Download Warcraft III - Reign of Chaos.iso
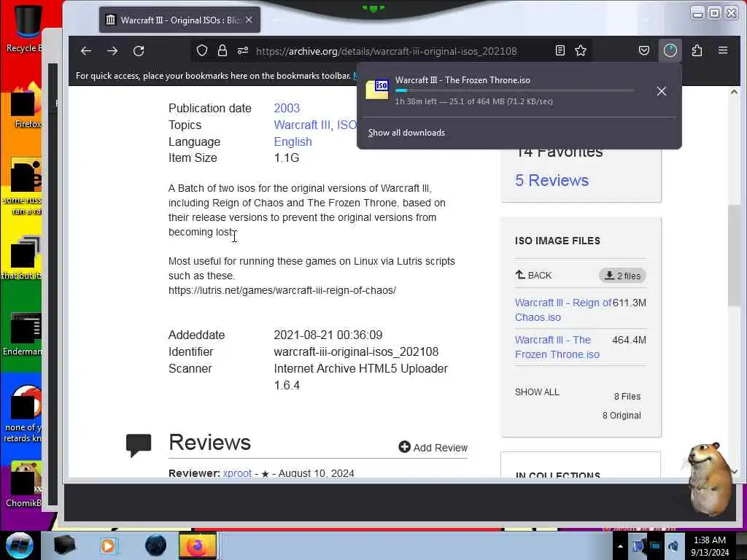The width and height of the screenshot is (747, 560). [562, 310]
